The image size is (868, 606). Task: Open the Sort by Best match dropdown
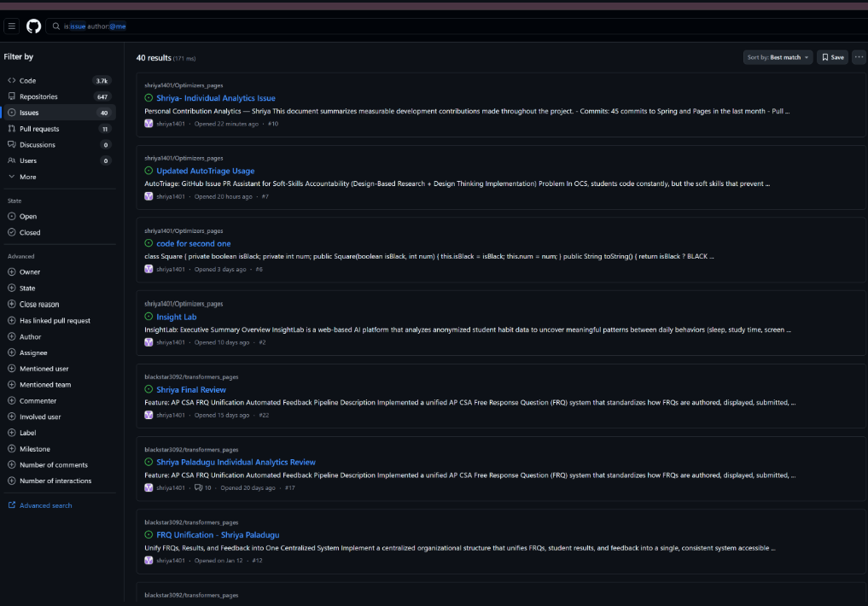pyautogui.click(x=778, y=57)
